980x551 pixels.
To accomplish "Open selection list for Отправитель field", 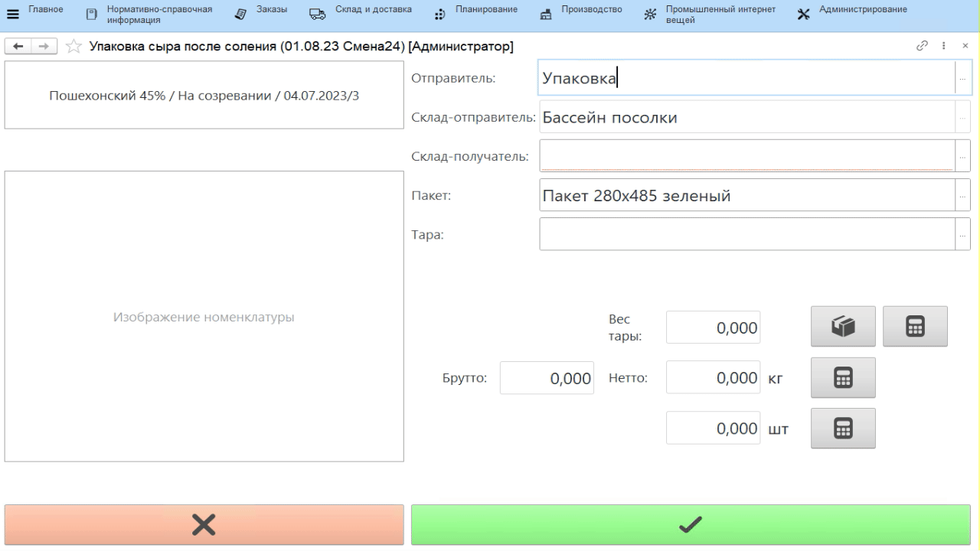I will 962,78.
